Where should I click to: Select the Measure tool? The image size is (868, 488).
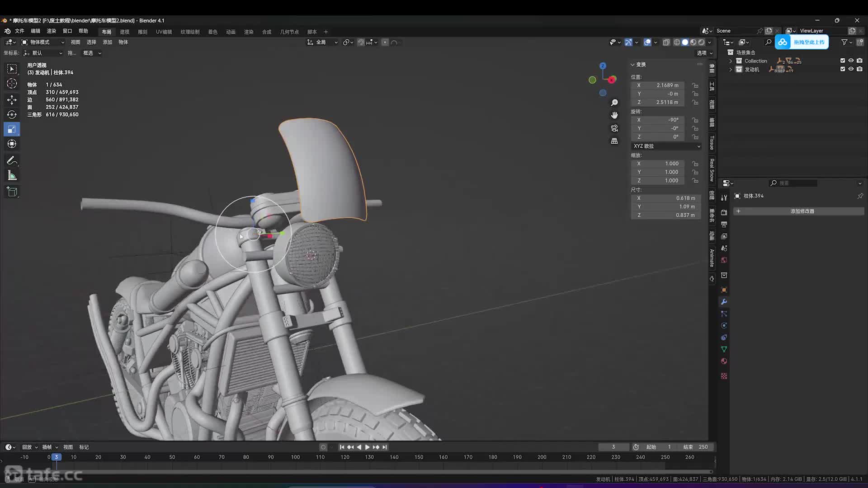point(12,176)
